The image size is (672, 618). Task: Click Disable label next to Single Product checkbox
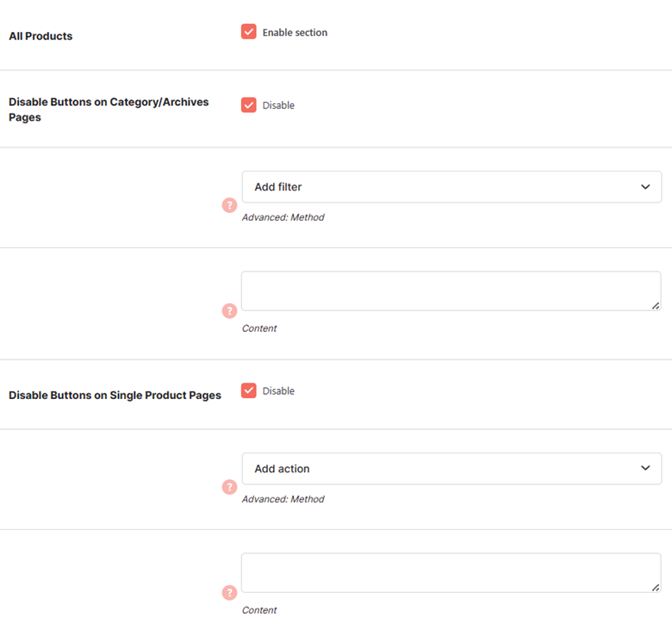[x=278, y=391]
